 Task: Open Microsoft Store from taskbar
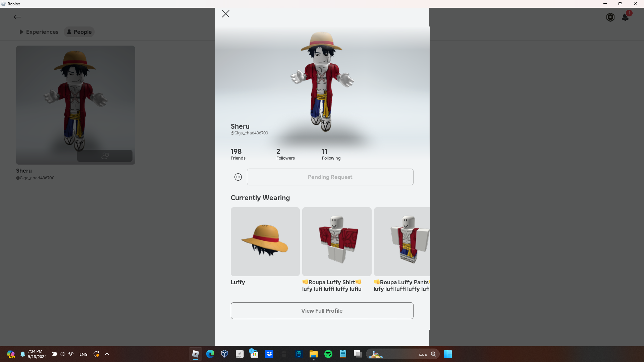254,354
